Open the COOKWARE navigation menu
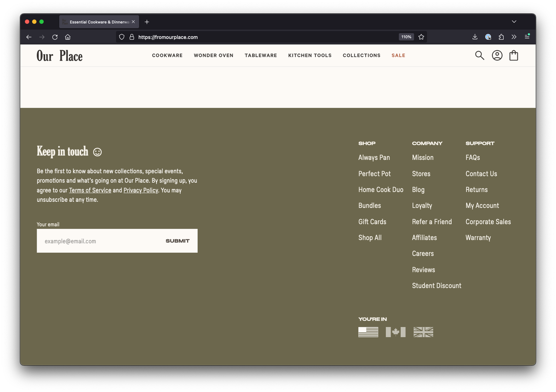Image resolution: width=556 pixels, height=392 pixels. [x=167, y=55]
